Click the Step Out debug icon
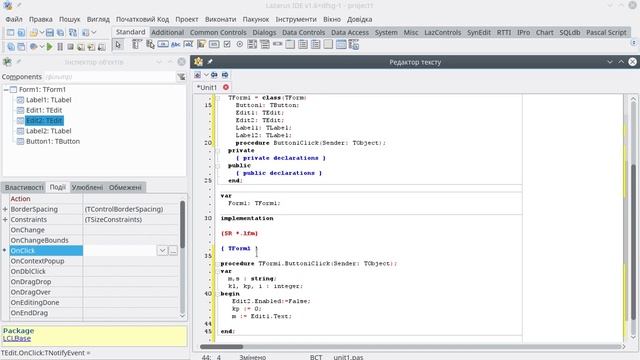Image resolution: width=640 pixels, height=360 pixels. [101, 47]
